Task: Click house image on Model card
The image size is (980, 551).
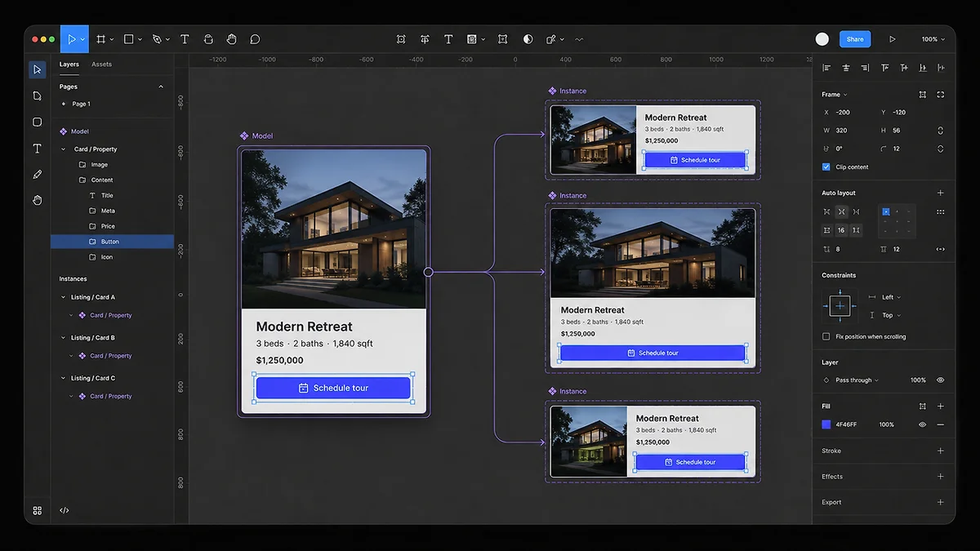Action: 333,229
